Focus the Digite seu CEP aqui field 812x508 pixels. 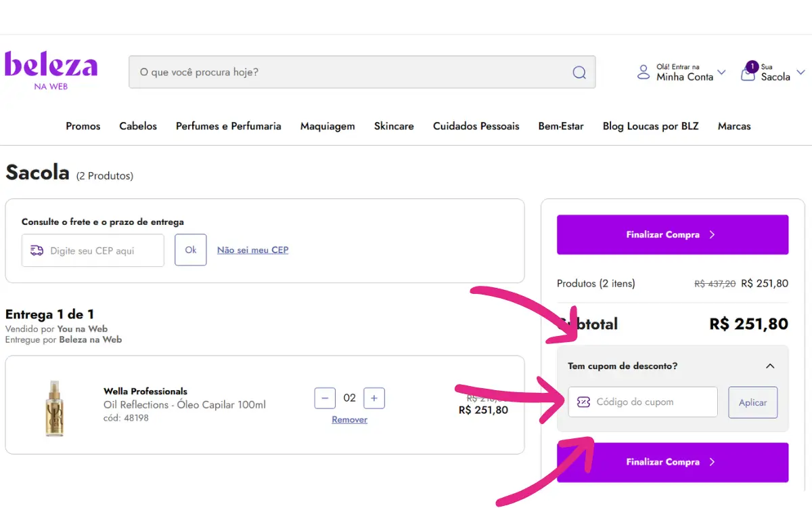(x=93, y=251)
